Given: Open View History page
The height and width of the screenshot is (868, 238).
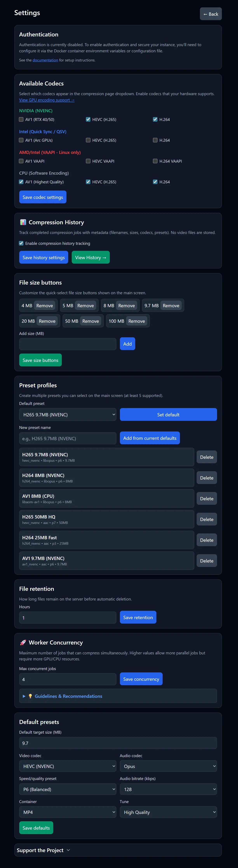Looking at the screenshot, I should 91,257.
